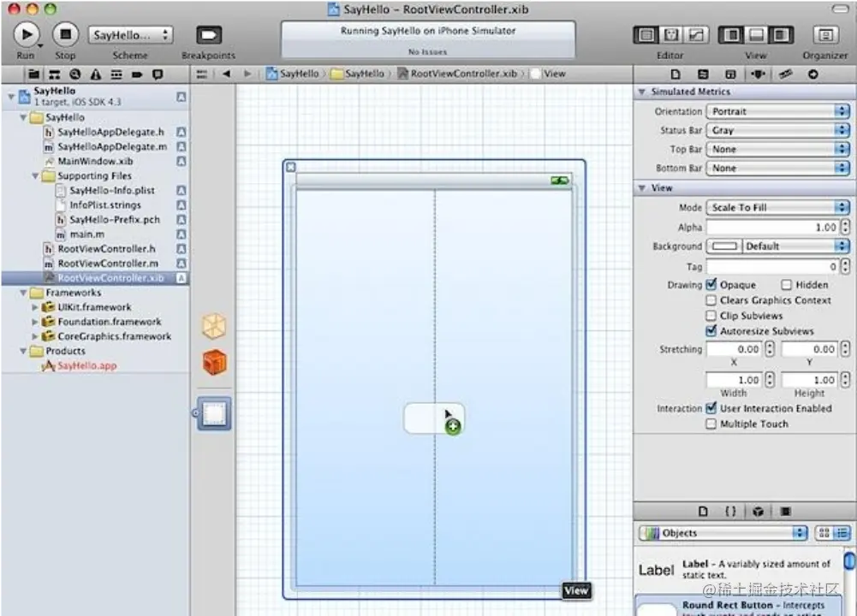Viewport: 857px width, 616px height.
Task: Switch library to list view
Action: coord(842,533)
